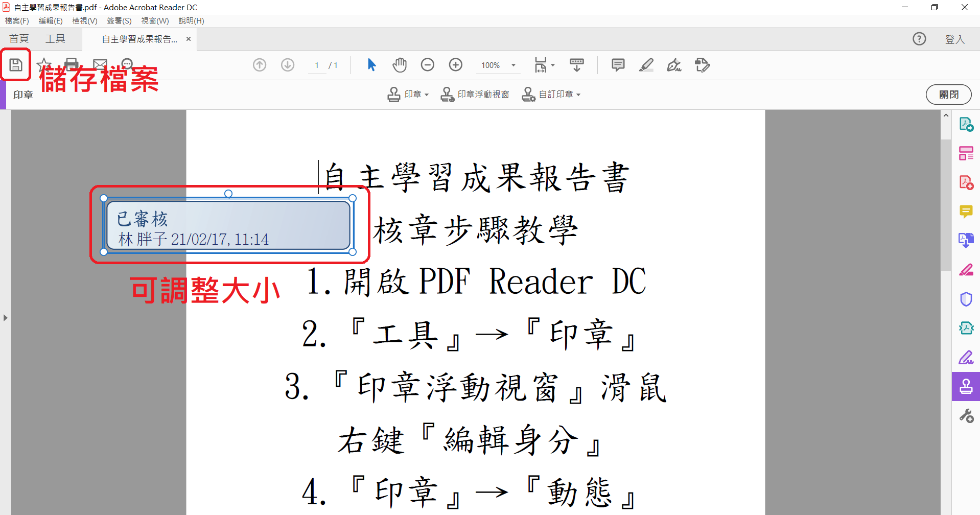Open Export PDF in right sidebar
This screenshot has width=980, height=515.
966,124
